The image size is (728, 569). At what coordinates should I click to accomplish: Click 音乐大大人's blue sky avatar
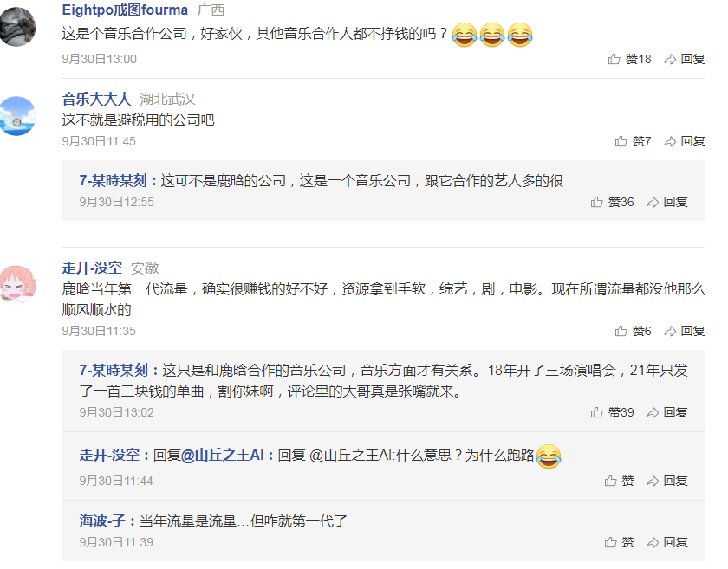point(17,116)
